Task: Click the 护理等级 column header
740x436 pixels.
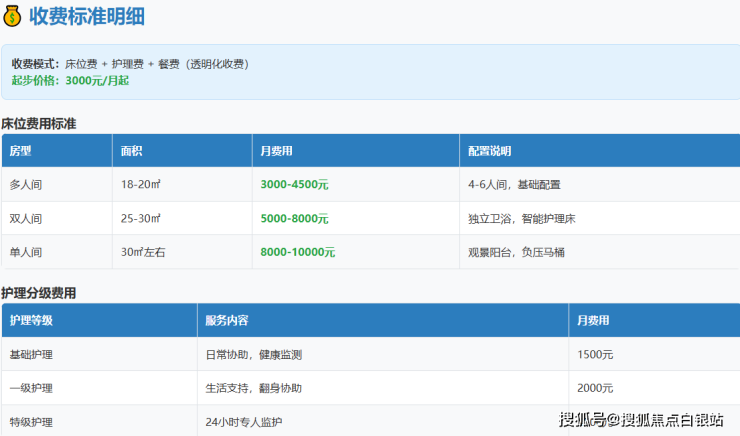Action: (31, 321)
